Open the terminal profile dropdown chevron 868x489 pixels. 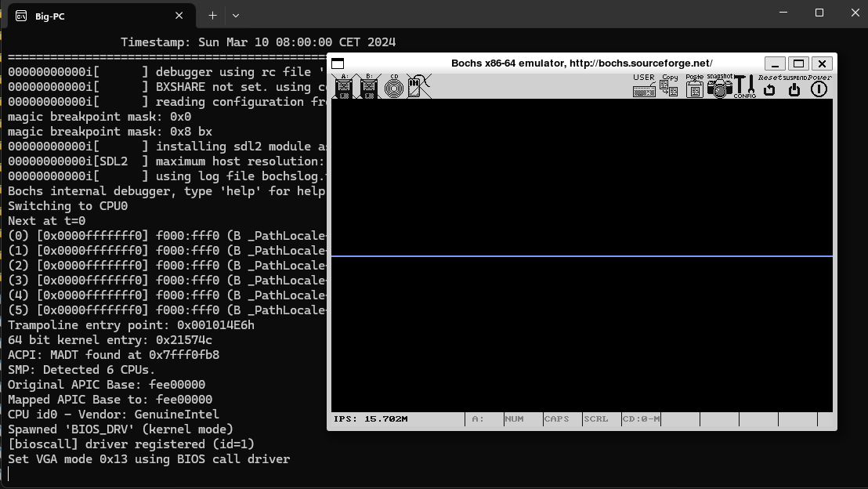coord(236,16)
